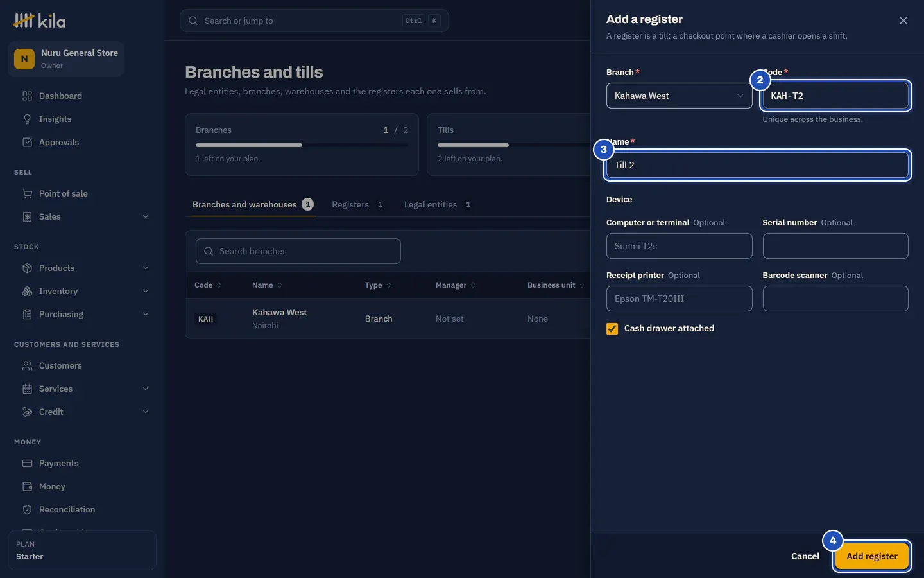Switch to the Registers tab
This screenshot has height=578, width=924.
click(358, 204)
